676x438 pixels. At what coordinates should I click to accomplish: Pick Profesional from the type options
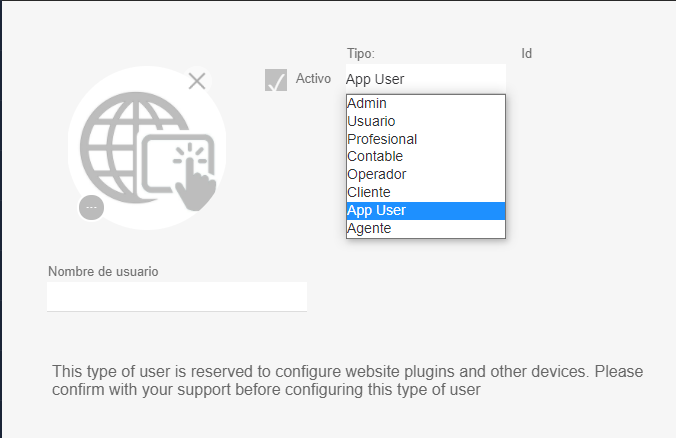(x=382, y=139)
